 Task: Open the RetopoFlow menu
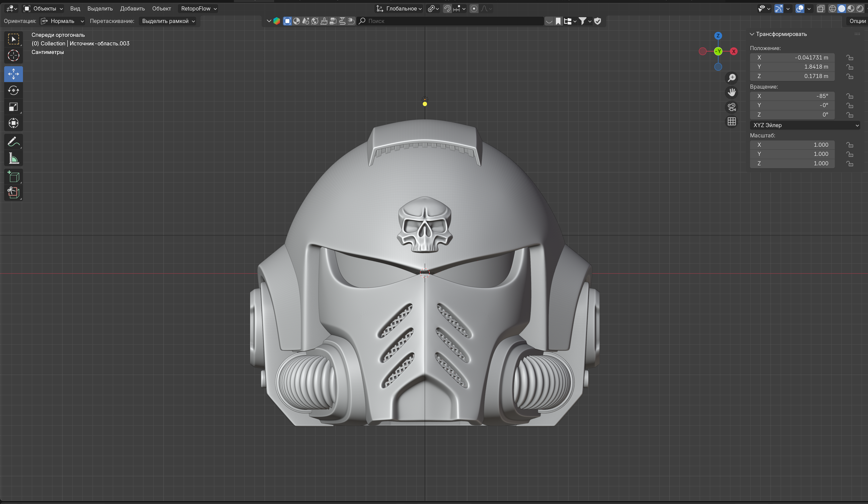pyautogui.click(x=199, y=9)
